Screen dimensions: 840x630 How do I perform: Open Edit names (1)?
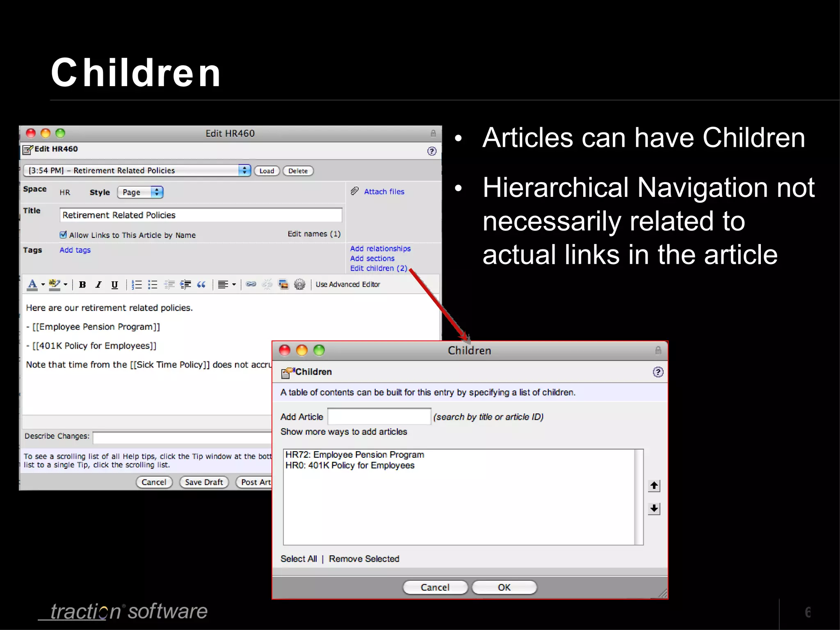314,234
